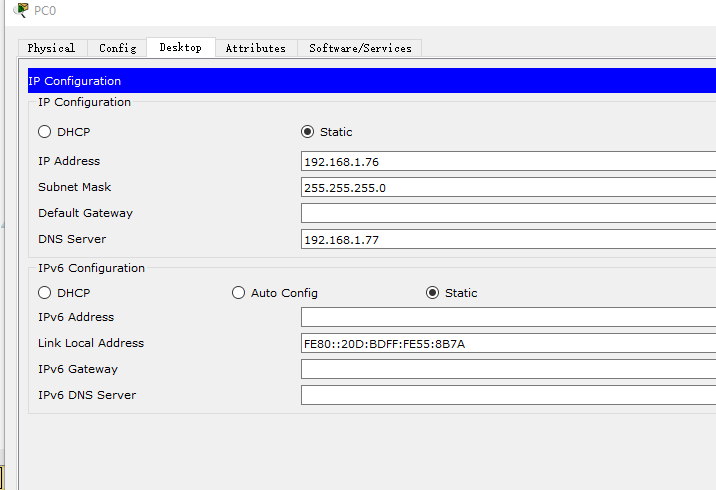Click the PC0 window title text
Screen dimensions: 716x490
click(45, 11)
